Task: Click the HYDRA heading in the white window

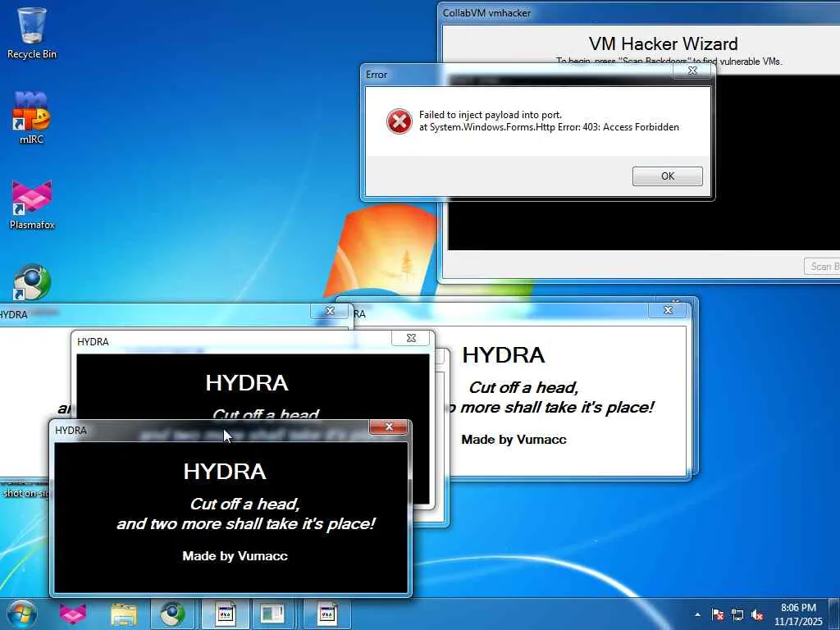Action: tap(503, 355)
